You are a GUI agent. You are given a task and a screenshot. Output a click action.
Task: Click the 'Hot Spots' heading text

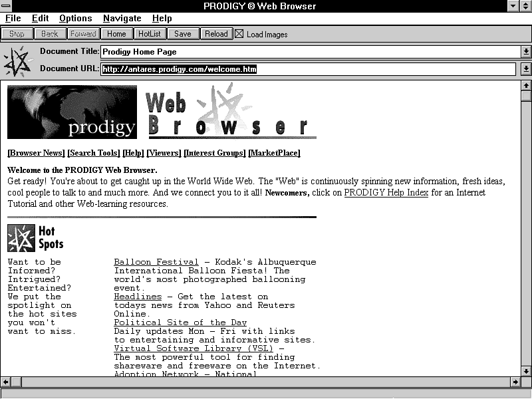[x=51, y=238]
